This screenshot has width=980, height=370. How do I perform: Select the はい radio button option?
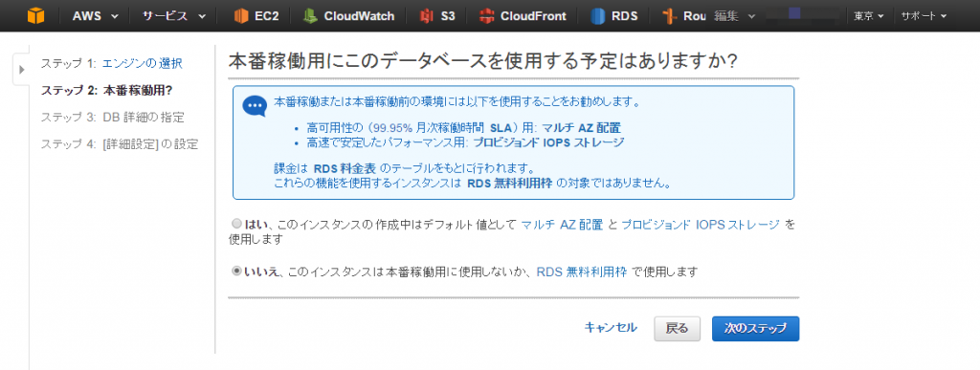click(235, 224)
